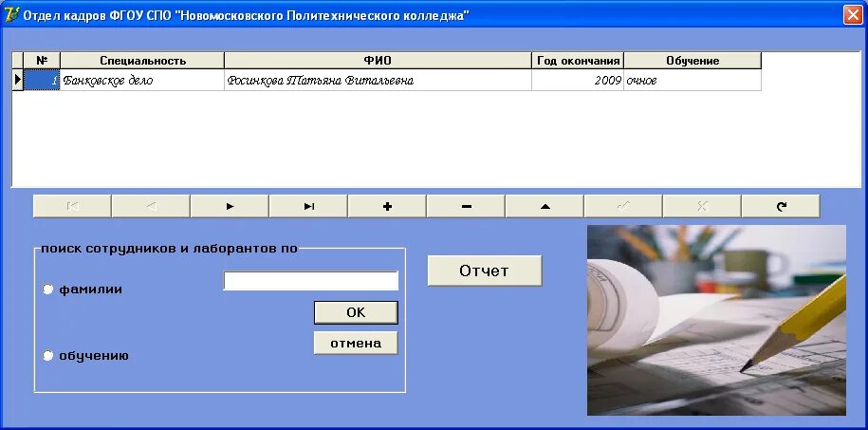Select cell with year 2009

click(x=578, y=81)
